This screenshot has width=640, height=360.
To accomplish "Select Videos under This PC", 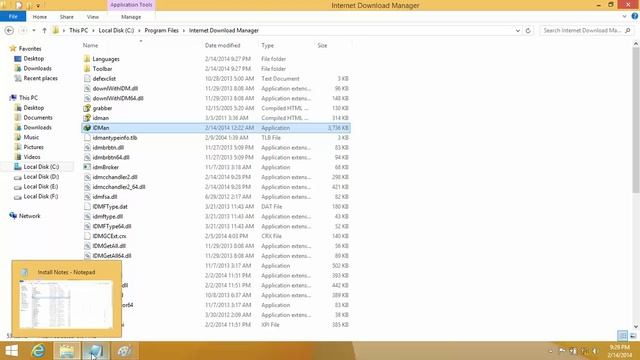I will pyautogui.click(x=32, y=157).
